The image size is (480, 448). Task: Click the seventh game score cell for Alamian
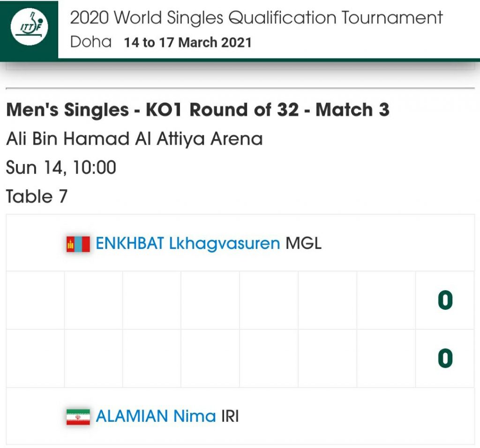386,358
